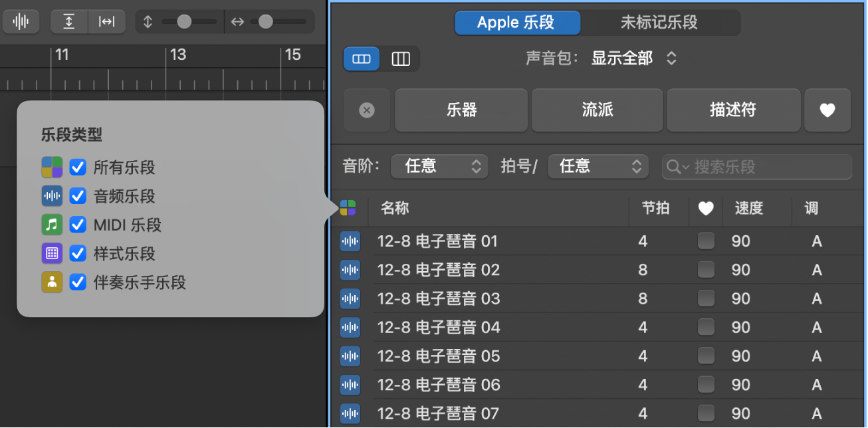This screenshot has height=428, width=868.
Task: Favorite the loop 12-8 电子琶音 01
Action: (x=706, y=241)
